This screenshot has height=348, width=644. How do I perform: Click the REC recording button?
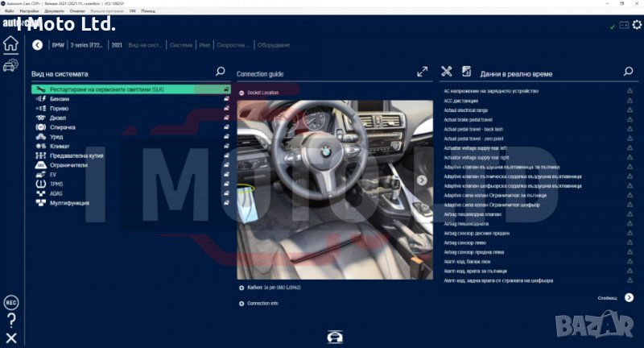click(x=10, y=302)
